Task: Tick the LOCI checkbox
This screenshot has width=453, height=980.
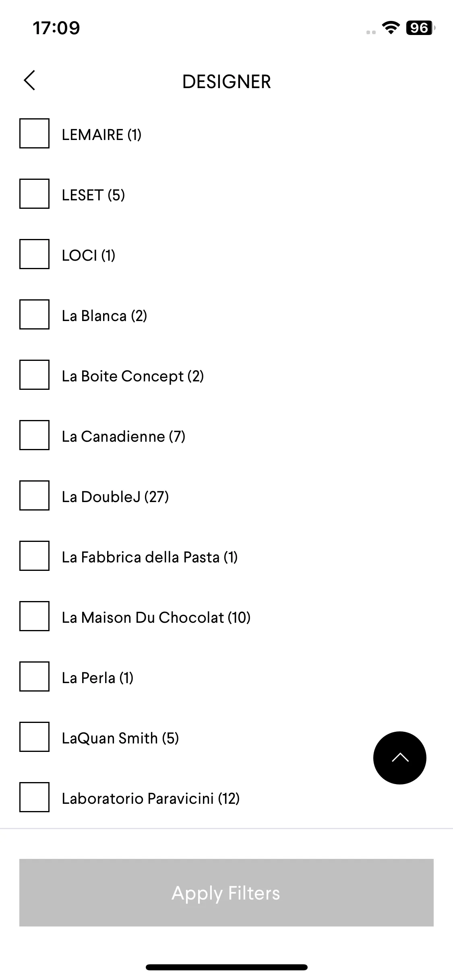Action: 34,254
